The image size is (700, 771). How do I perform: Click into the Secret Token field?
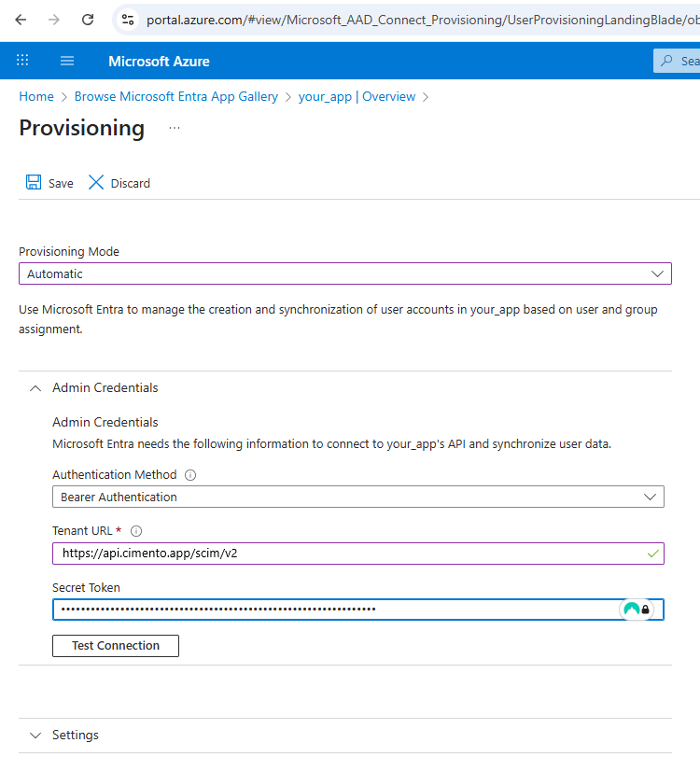pos(357,610)
